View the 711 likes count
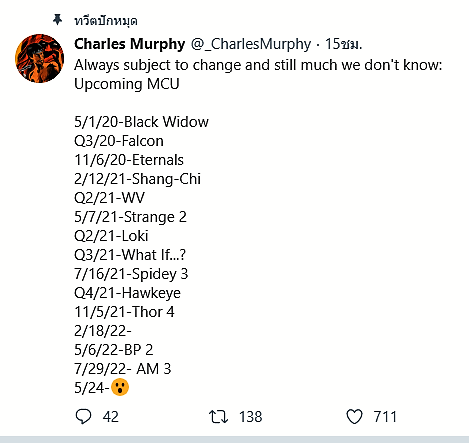Screen dimensions: 469x443 click(x=385, y=417)
